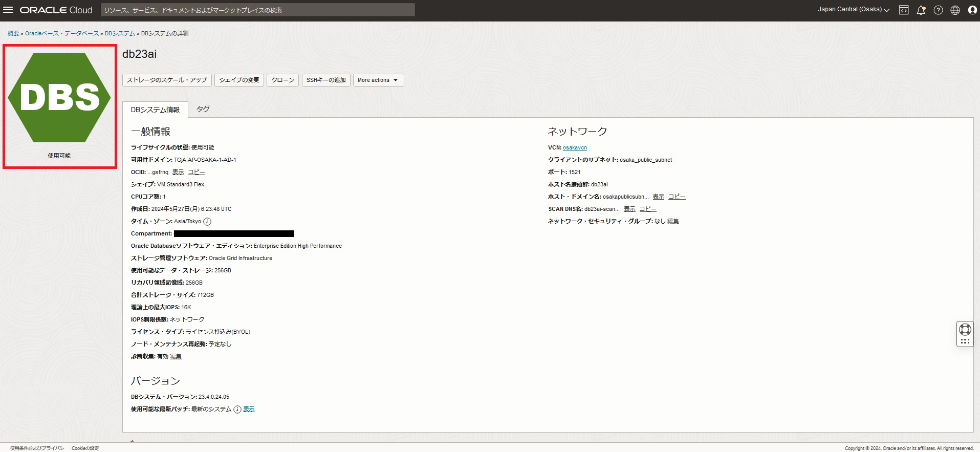980x452 pixels.
Task: Select the 使用可能 status under DBS icon
Action: (59, 156)
